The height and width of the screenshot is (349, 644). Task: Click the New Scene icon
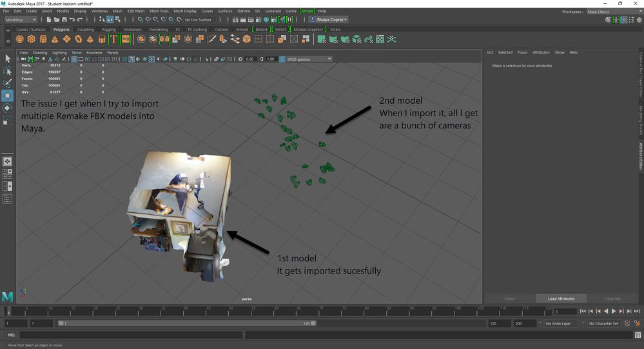(x=49, y=19)
